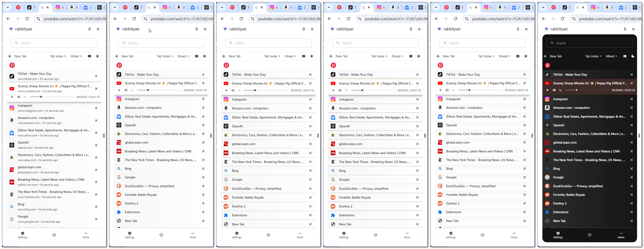Close the www.google.com entry with timestamp
This screenshot has height=249, width=644.
(x=96, y=219)
